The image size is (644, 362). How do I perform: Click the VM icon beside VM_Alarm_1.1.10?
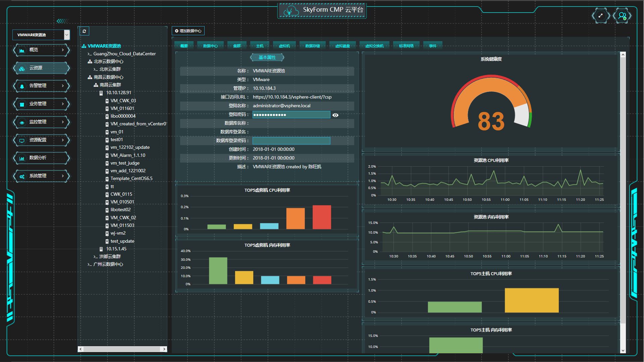pos(107,156)
